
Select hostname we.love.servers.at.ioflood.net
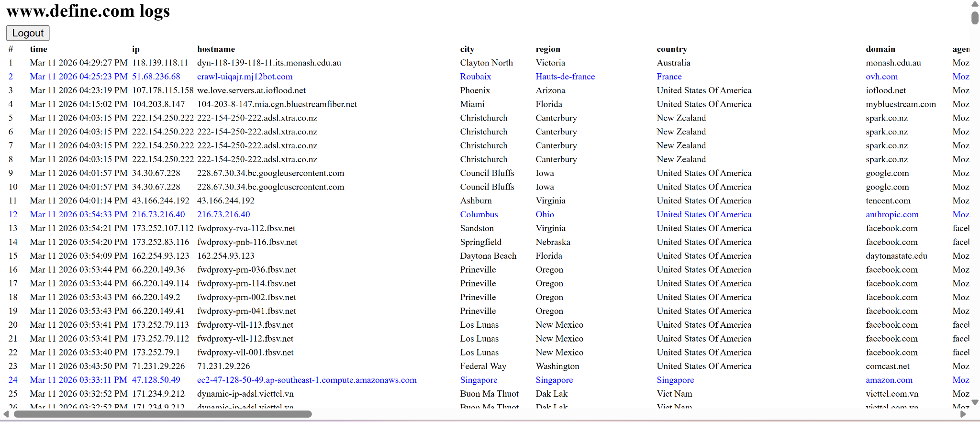251,90
